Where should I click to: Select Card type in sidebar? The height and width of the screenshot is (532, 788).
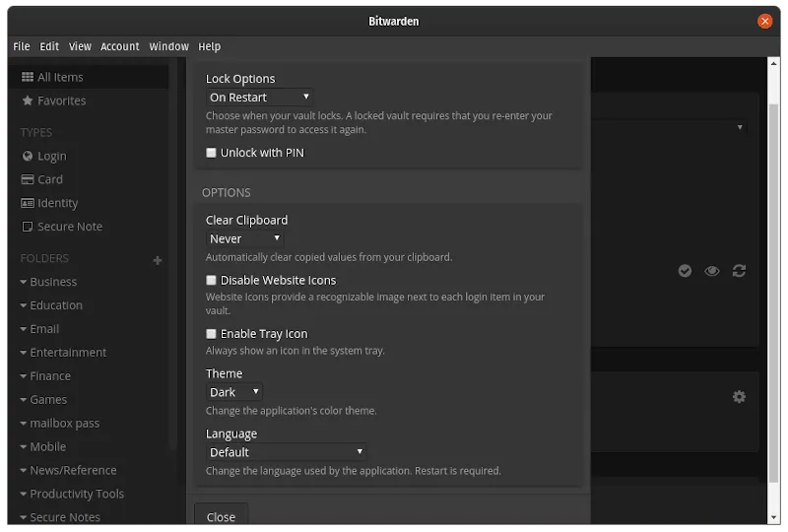point(49,179)
